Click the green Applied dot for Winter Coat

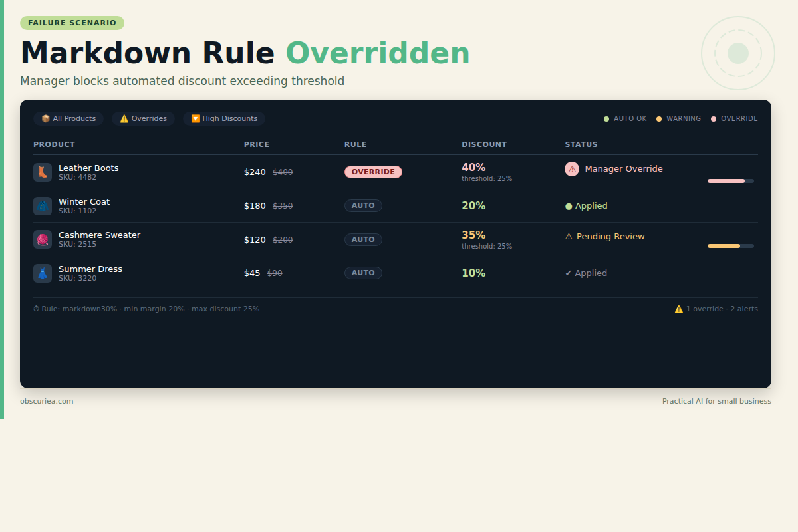(x=569, y=206)
